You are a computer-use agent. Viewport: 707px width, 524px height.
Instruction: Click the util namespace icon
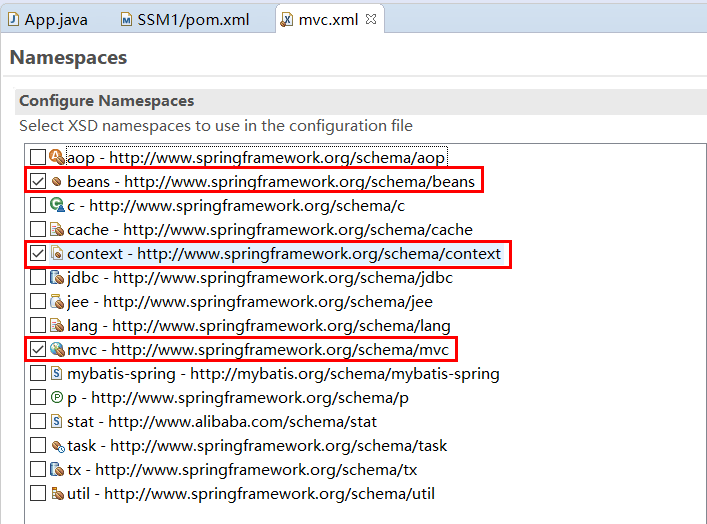coord(57,493)
